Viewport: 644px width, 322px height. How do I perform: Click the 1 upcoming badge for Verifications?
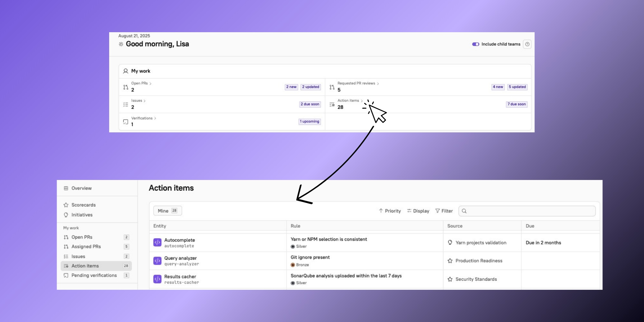click(x=310, y=122)
